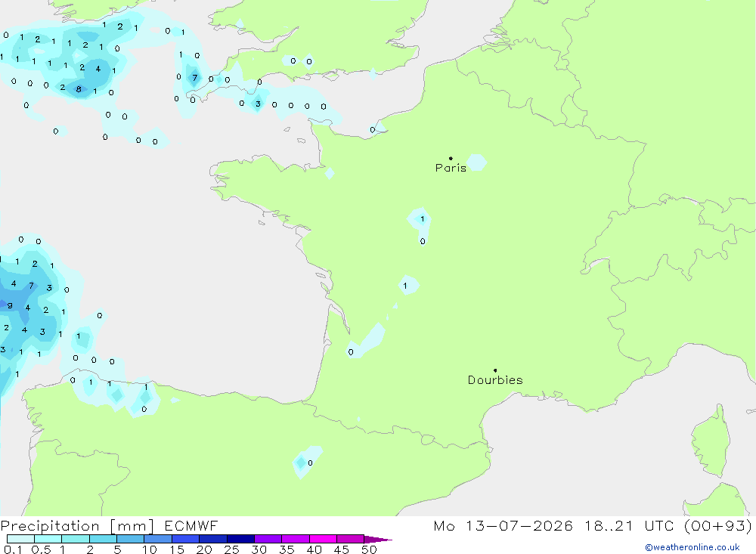This screenshot has height=554, width=756.
Task: Click the precipitation cell in northern Spain
Action: [305, 462]
